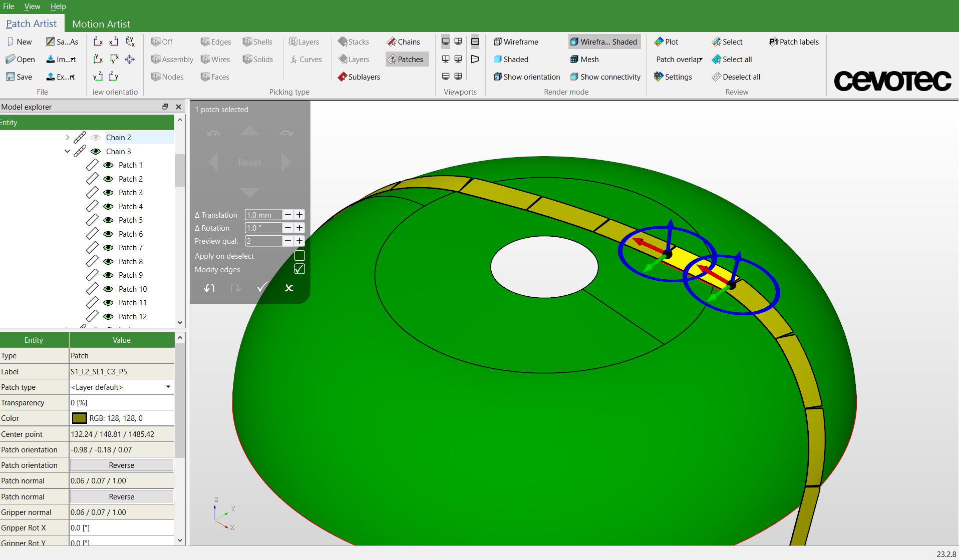Select the Sublayers picking type icon
959x560 pixels.
pos(343,77)
